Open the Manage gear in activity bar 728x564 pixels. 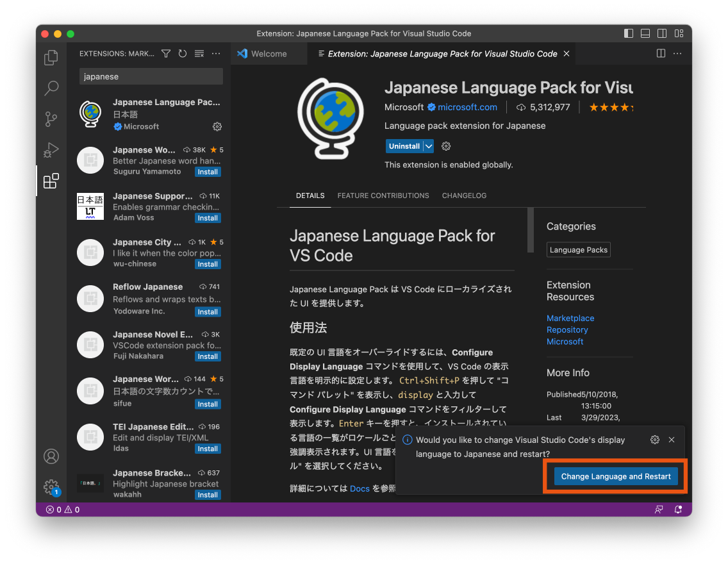pos(51,487)
